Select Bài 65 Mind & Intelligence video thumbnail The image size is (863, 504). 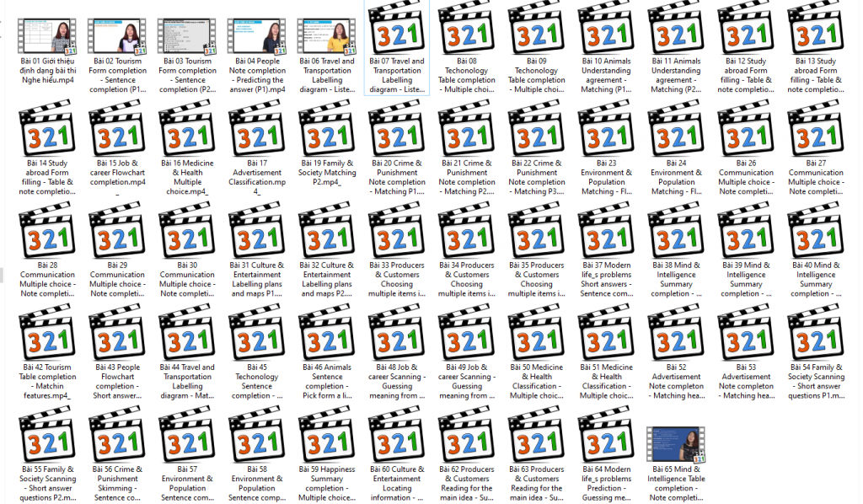[677, 443]
